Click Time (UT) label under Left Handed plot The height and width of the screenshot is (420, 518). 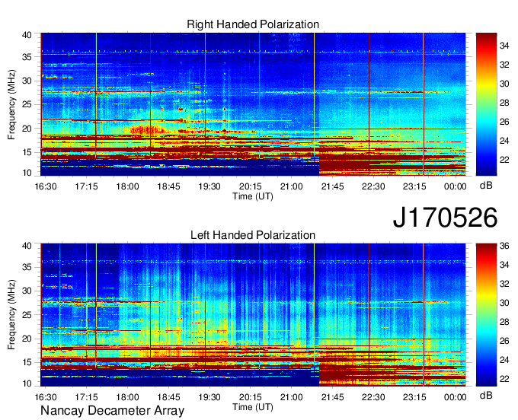(x=253, y=407)
